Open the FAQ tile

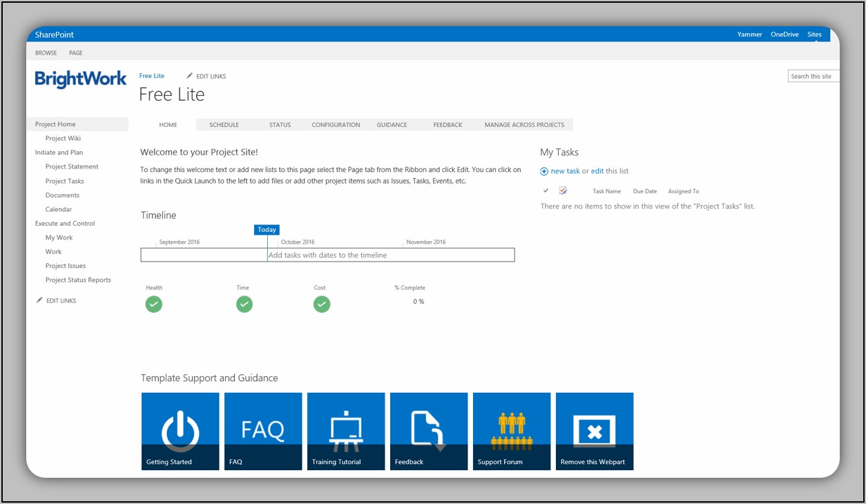tap(263, 431)
